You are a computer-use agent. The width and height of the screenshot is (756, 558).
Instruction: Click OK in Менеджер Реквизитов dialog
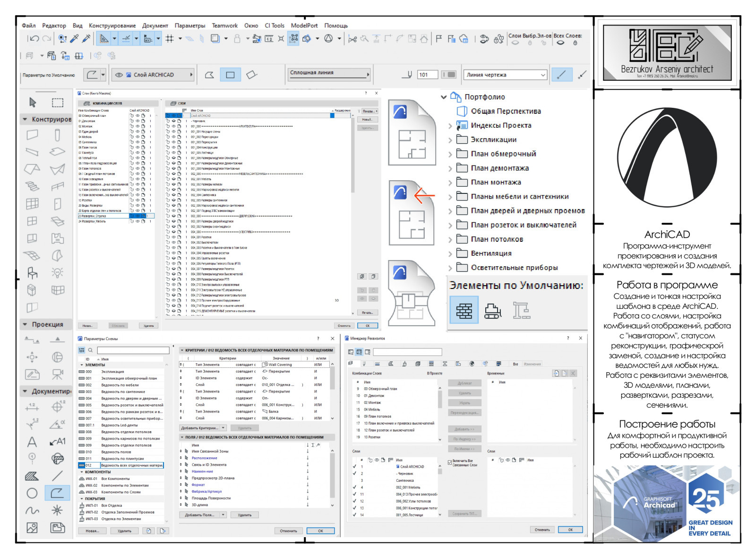(570, 530)
